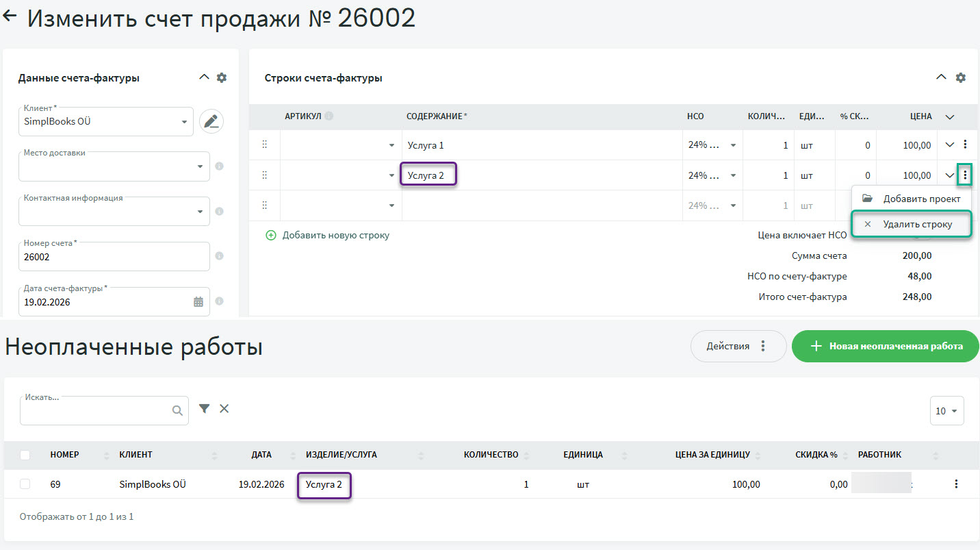Viewport: 980px width, 550px height.
Task: Select Добавить проект in the context menu
Action: point(911,199)
